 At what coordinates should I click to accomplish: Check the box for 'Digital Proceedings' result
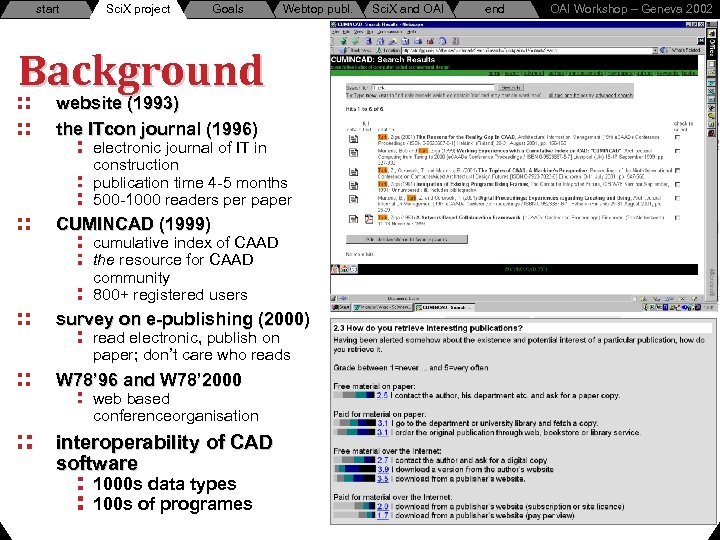[x=678, y=198]
